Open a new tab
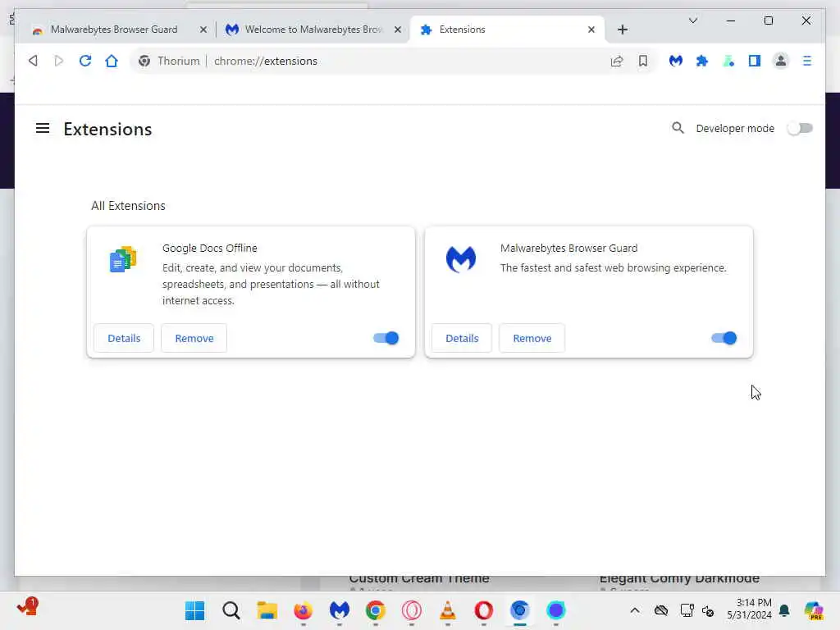Screen dimensions: 840x630 coord(622,30)
